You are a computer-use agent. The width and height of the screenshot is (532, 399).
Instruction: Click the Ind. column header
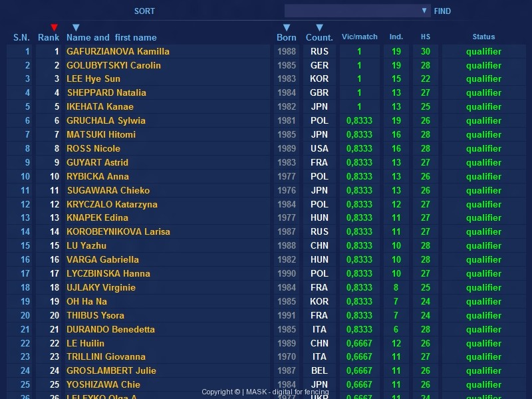point(396,37)
